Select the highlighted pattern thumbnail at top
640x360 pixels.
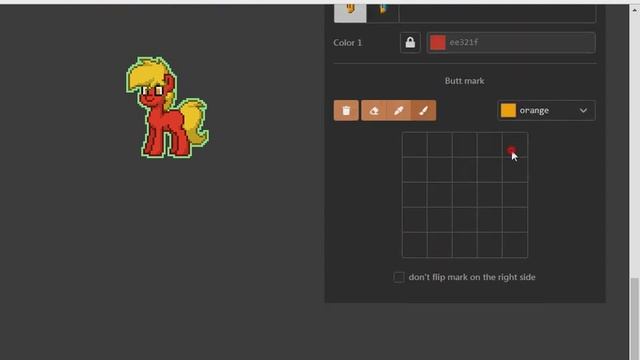pos(350,12)
